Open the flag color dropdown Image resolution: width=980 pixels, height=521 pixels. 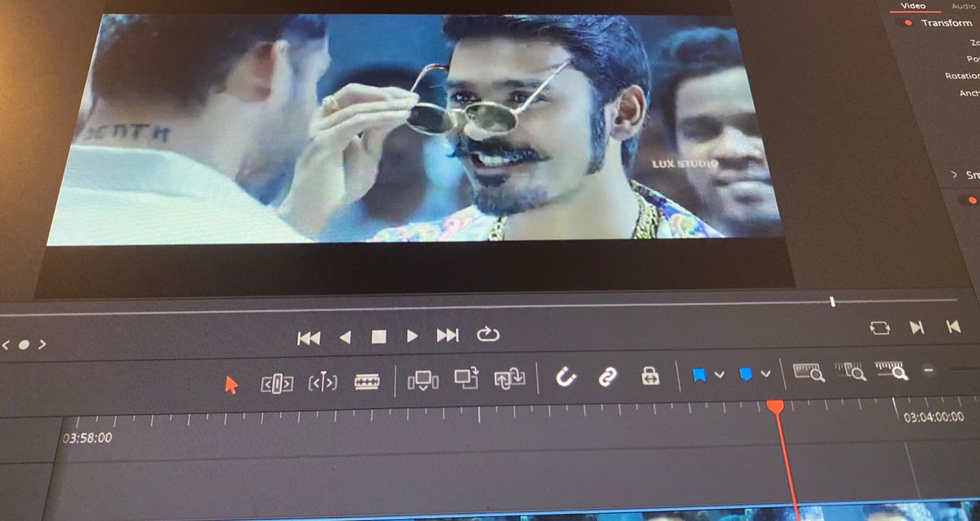click(x=719, y=375)
